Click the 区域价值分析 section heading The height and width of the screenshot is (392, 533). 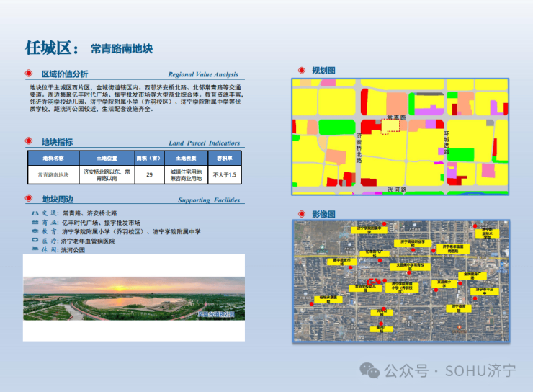[x=65, y=73]
